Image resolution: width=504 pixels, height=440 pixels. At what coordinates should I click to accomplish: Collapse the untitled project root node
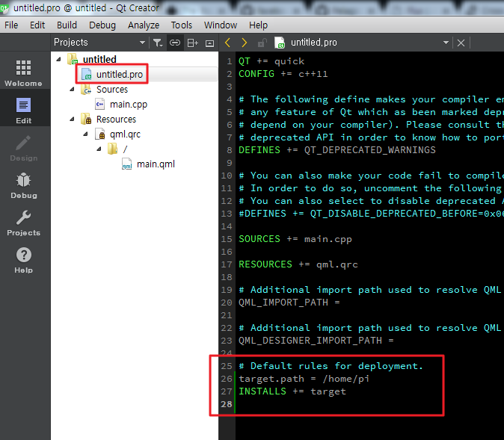tap(58, 59)
